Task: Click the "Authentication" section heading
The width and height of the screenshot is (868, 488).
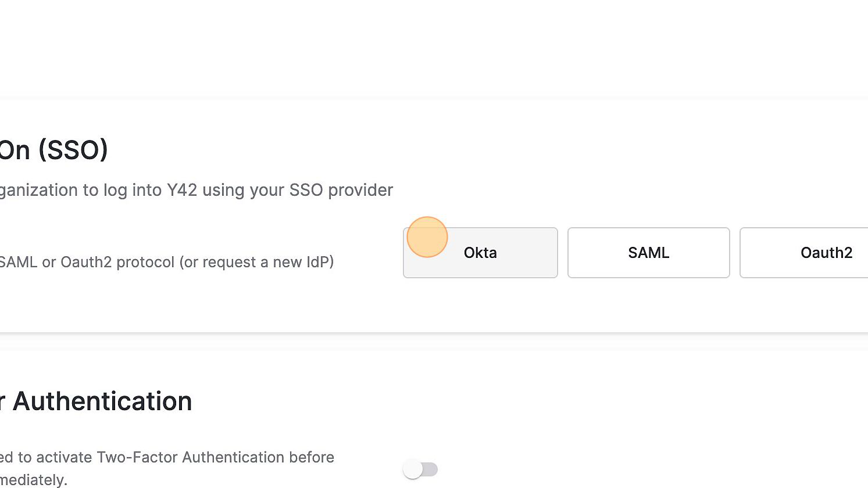Action: point(102,401)
